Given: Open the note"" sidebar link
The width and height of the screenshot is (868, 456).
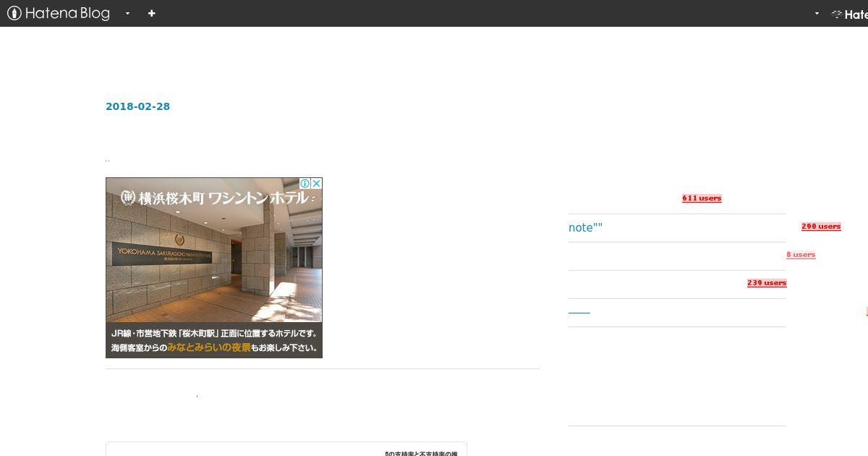Looking at the screenshot, I should point(585,227).
